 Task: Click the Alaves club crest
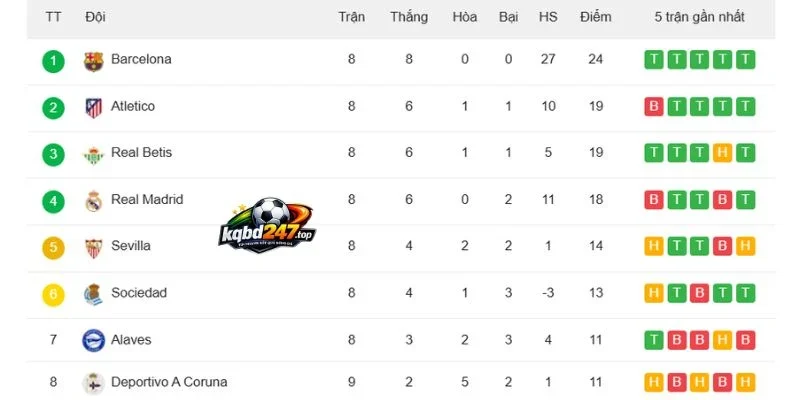tap(94, 340)
